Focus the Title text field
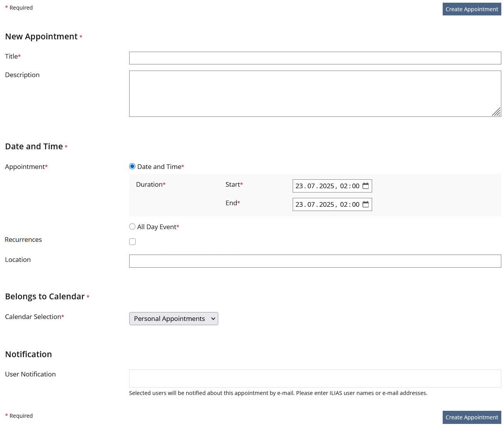Screen dimensions: 504x427 [315, 58]
